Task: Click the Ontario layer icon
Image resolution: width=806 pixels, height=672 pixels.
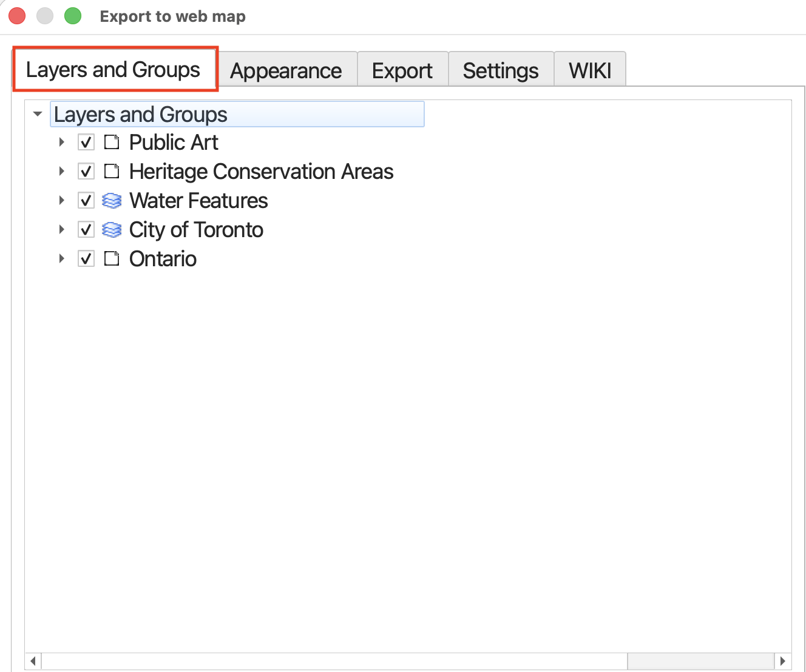Action: pos(112,259)
